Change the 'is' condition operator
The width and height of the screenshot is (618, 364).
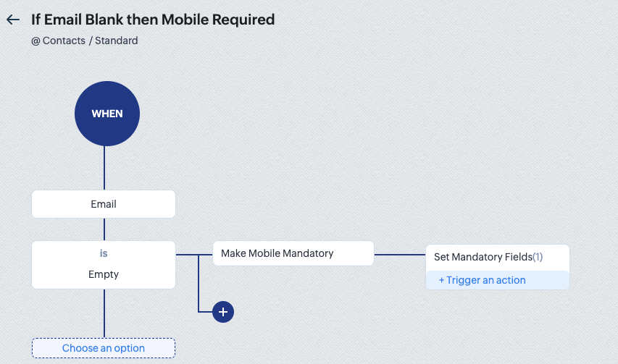point(104,254)
